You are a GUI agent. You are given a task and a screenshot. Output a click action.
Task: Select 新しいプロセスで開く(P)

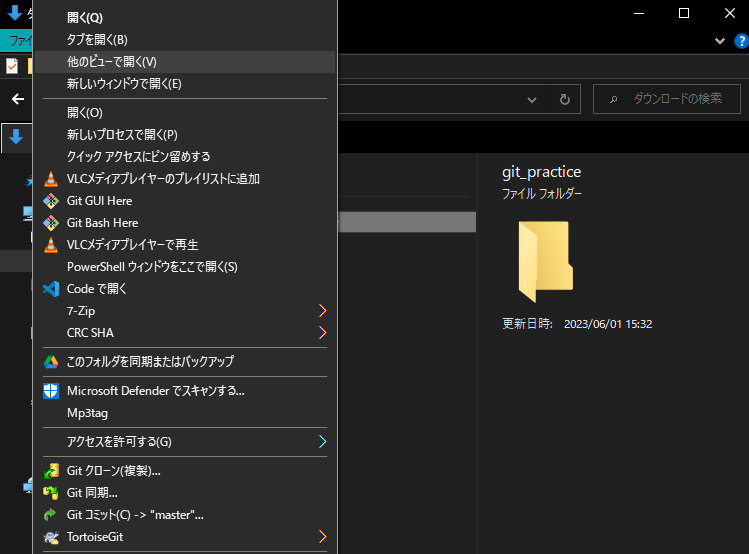point(185,135)
